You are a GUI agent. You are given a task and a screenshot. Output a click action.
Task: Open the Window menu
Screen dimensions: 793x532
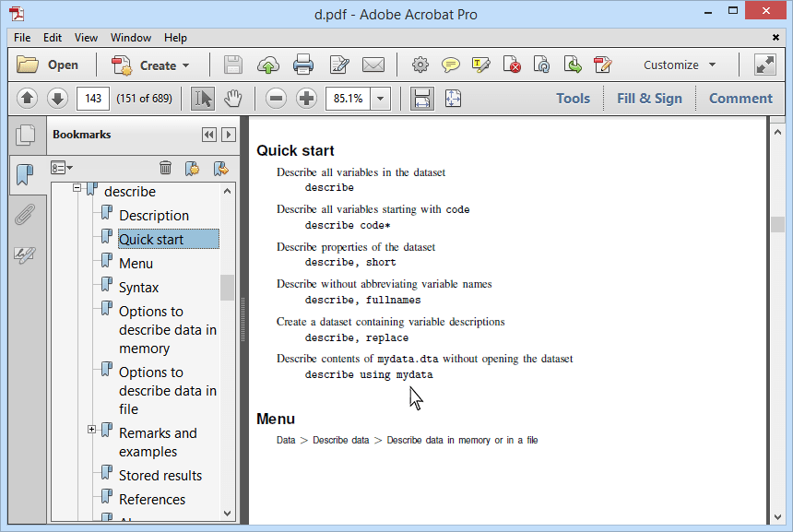[x=131, y=38]
